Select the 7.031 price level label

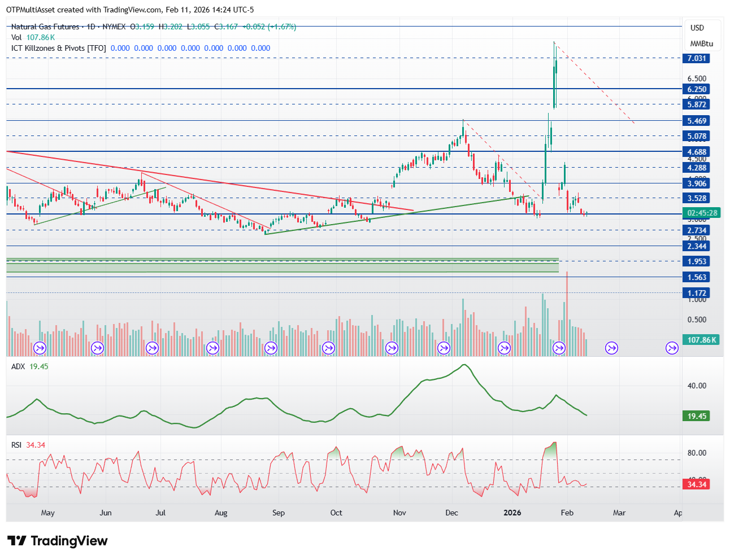696,58
